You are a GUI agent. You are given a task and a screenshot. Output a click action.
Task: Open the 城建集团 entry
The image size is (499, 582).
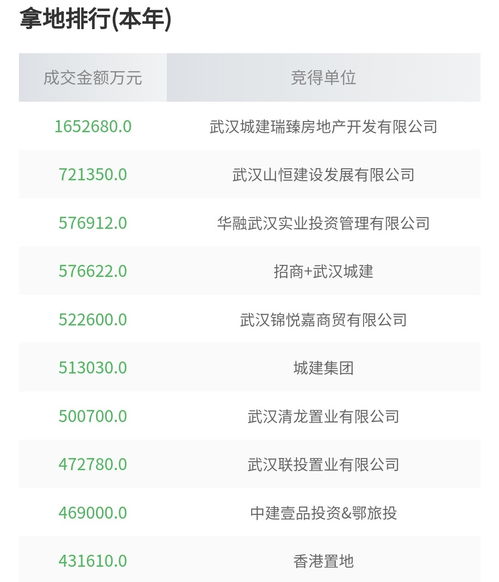coord(323,368)
